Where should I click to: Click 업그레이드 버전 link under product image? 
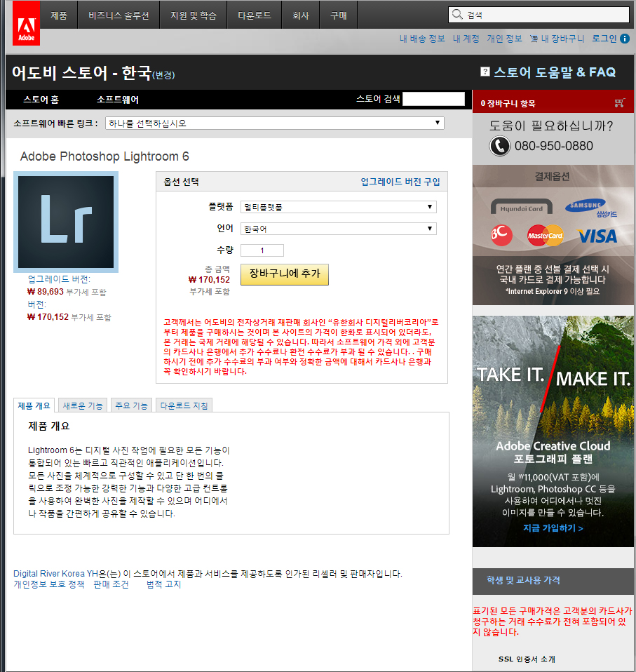click(59, 279)
